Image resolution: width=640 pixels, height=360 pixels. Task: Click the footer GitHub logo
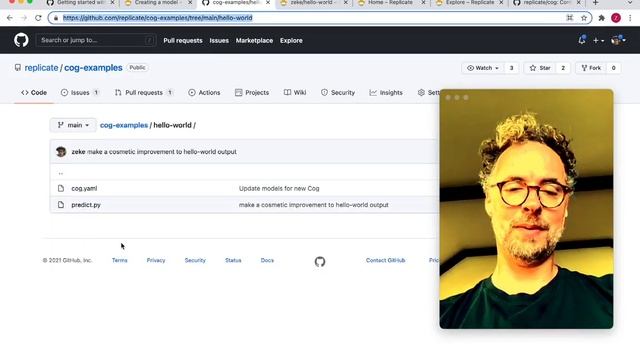click(x=320, y=262)
